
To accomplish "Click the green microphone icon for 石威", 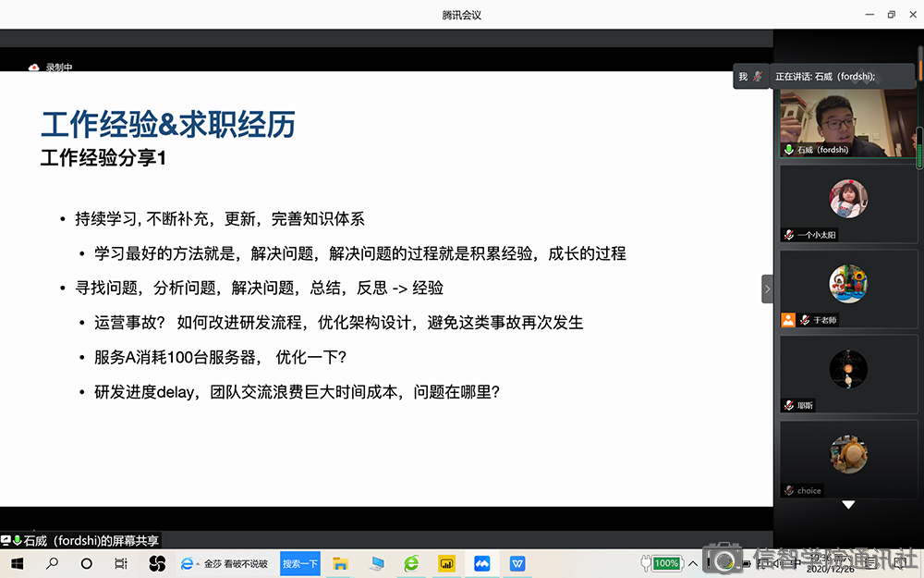I will point(788,149).
